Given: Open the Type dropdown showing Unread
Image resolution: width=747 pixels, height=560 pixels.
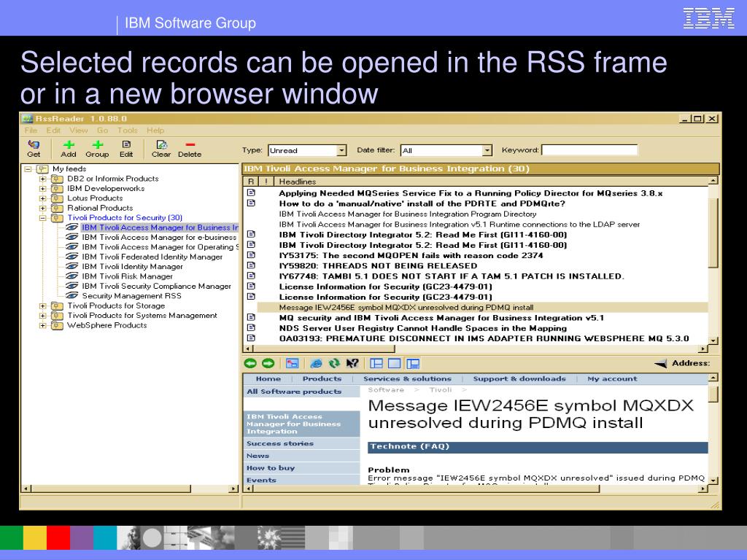Looking at the screenshot, I should coord(341,150).
